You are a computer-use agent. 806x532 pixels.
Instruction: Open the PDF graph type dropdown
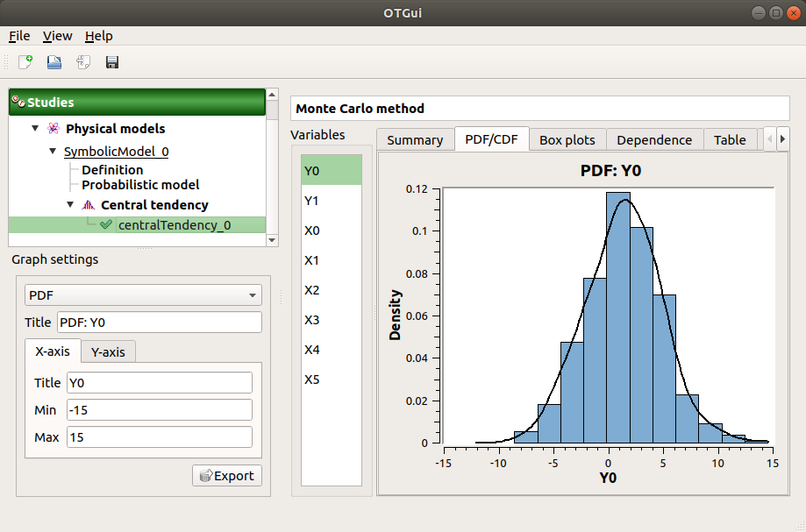143,295
